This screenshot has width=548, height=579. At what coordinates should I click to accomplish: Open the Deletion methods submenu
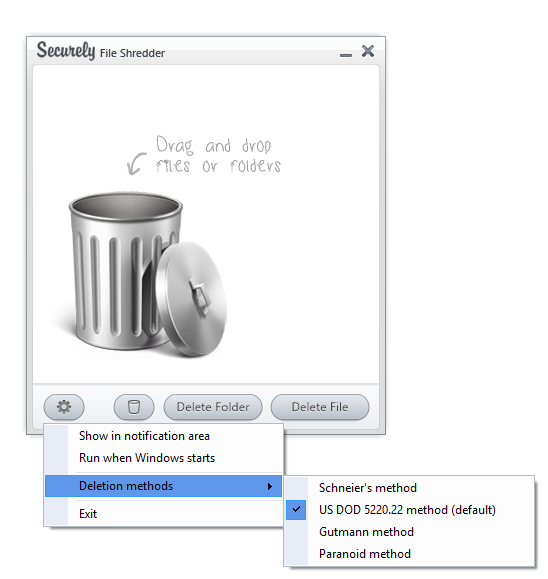[x=163, y=486]
